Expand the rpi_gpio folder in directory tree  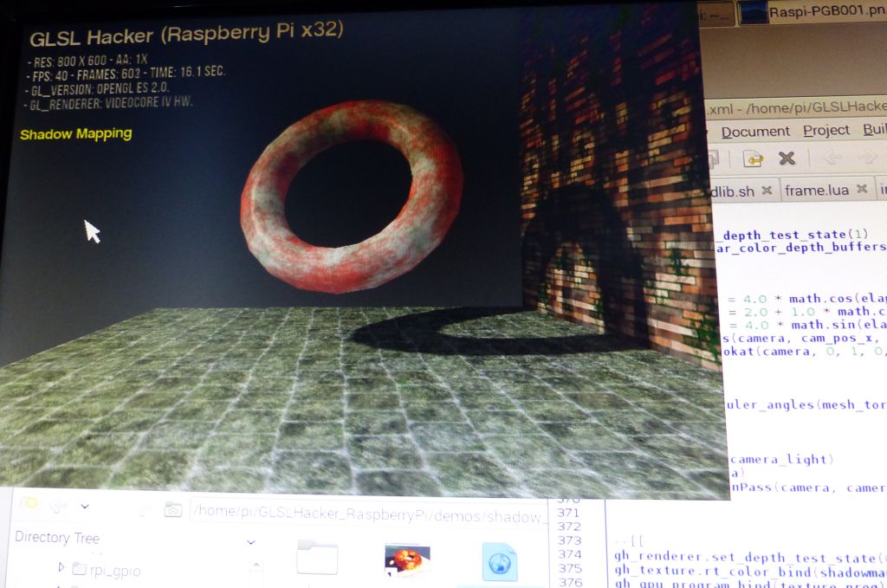(x=62, y=566)
